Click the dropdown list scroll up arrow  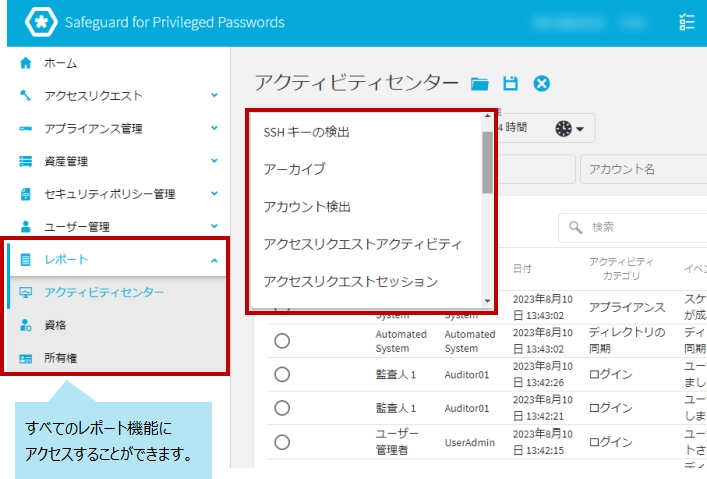coord(487,116)
